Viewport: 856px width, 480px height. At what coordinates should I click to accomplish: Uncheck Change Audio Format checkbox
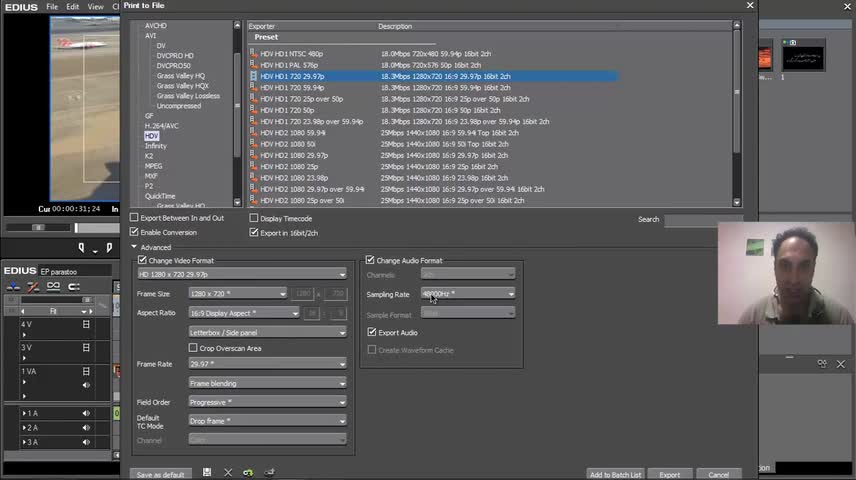370,260
